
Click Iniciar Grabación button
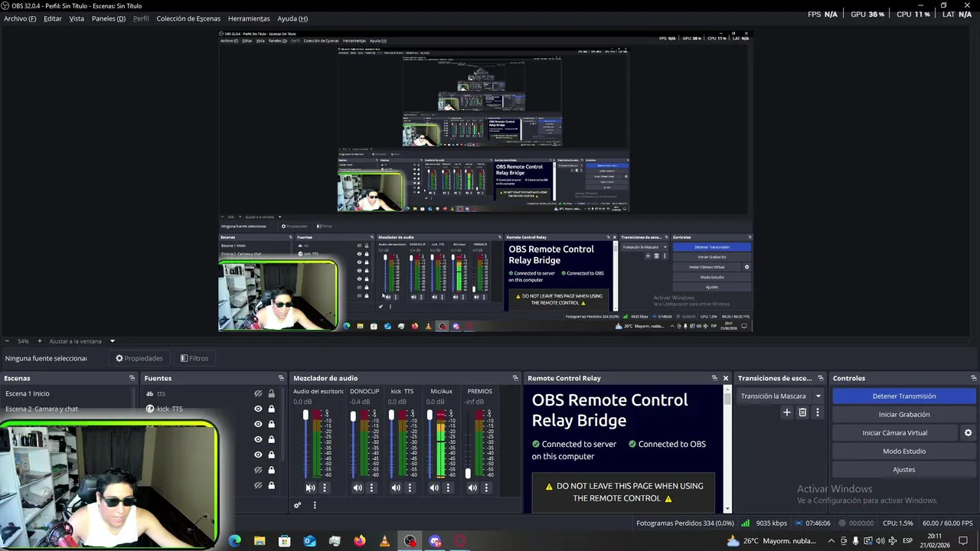click(904, 415)
